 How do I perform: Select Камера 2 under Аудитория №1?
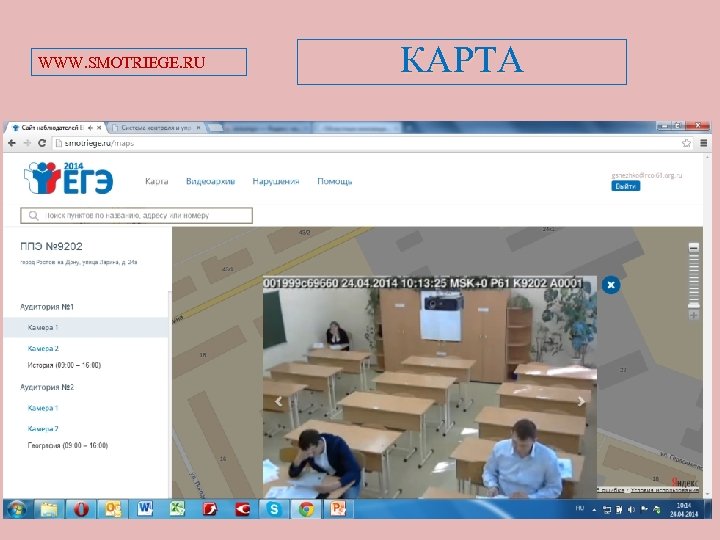pyautogui.click(x=43, y=349)
